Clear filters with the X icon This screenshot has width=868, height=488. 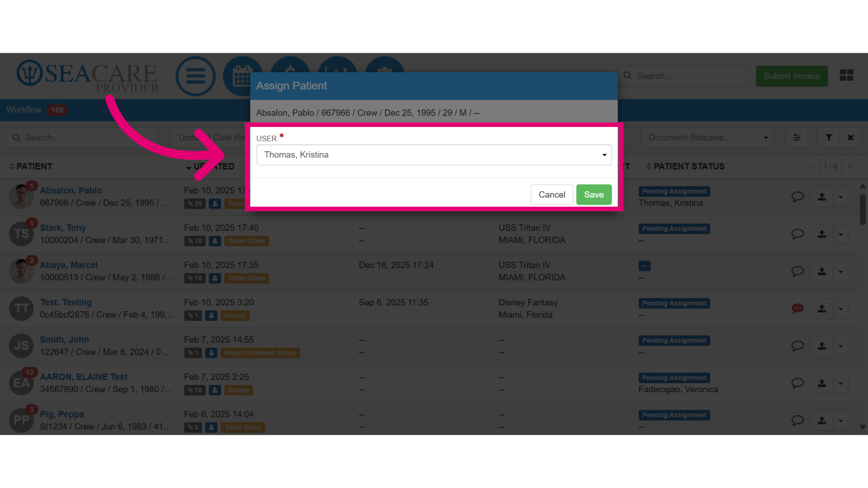(850, 137)
